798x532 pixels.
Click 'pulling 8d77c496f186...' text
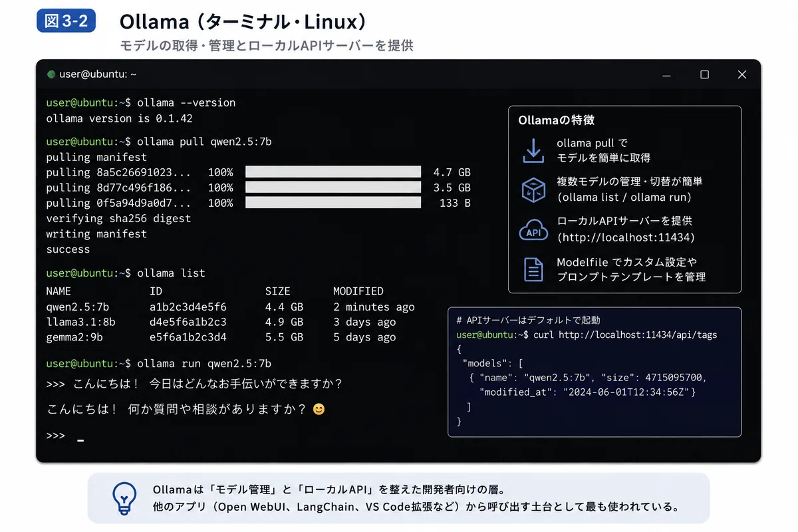pyautogui.click(x=118, y=188)
